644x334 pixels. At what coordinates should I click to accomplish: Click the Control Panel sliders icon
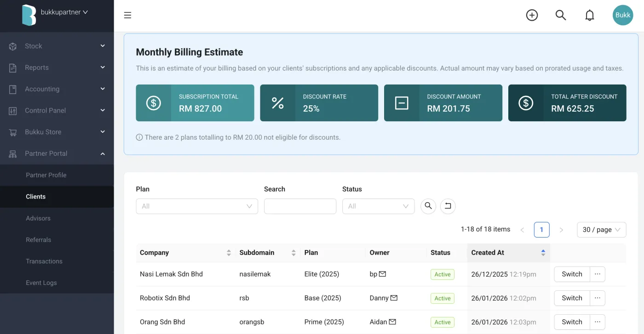(13, 111)
